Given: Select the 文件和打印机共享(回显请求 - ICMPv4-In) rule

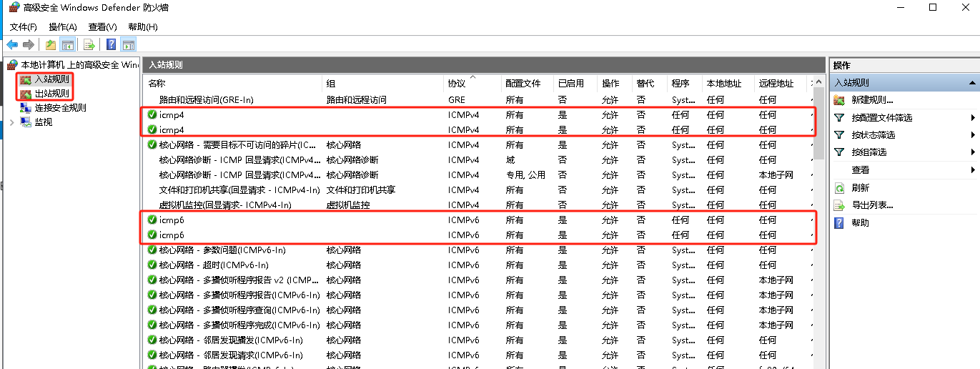Looking at the screenshot, I should pos(477,190).
